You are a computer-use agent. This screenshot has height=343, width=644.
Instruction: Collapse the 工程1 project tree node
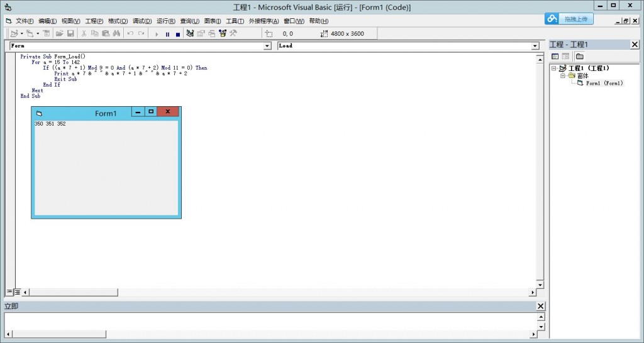point(553,68)
